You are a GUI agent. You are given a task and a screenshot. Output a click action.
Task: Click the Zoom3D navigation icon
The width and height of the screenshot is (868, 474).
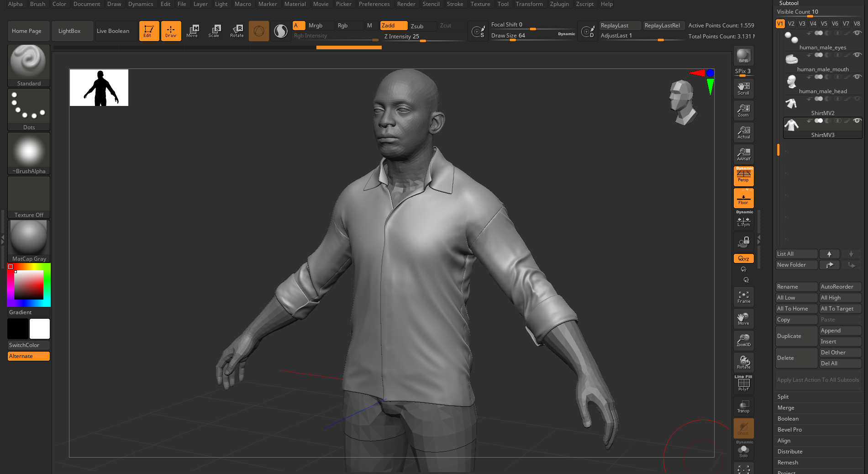click(743, 340)
